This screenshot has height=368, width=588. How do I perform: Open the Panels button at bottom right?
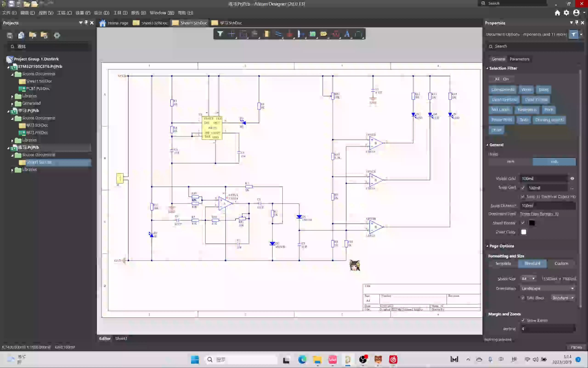[x=576, y=347]
